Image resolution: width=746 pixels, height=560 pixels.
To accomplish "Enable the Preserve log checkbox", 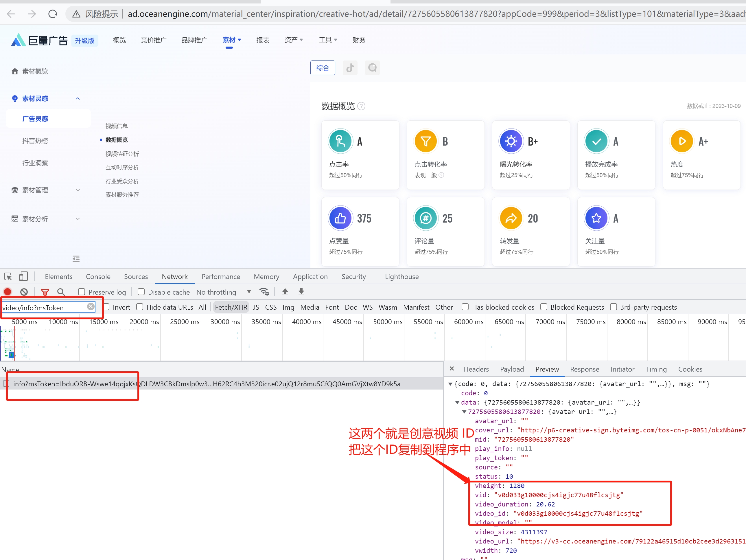I will tap(82, 292).
